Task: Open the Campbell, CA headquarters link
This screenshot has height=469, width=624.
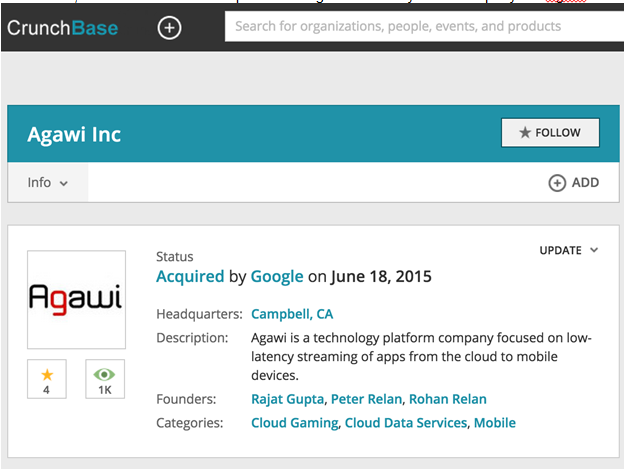Action: point(292,314)
